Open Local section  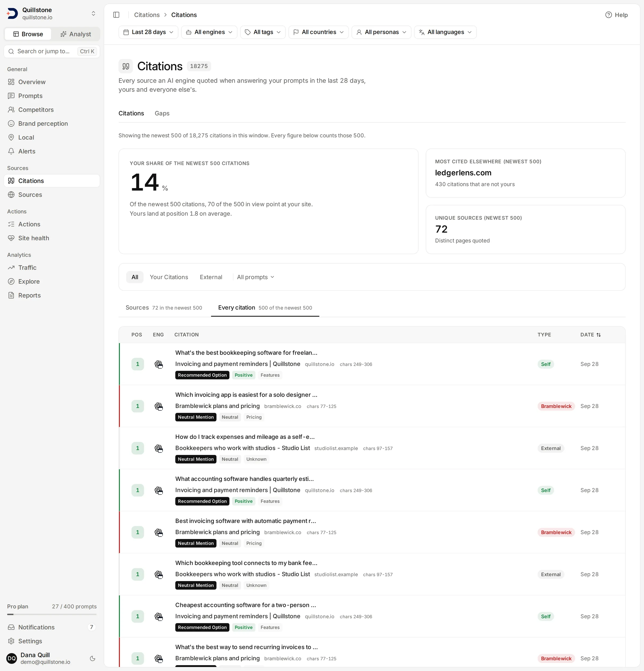[x=52, y=137]
